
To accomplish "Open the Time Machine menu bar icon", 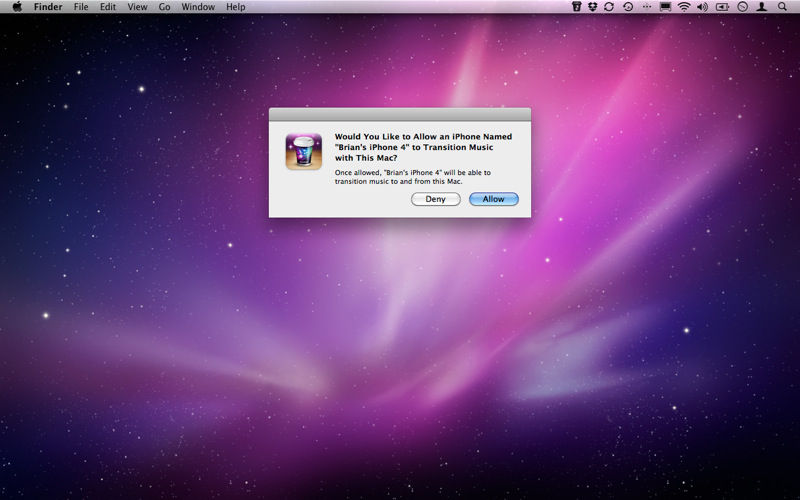I will 628,7.
